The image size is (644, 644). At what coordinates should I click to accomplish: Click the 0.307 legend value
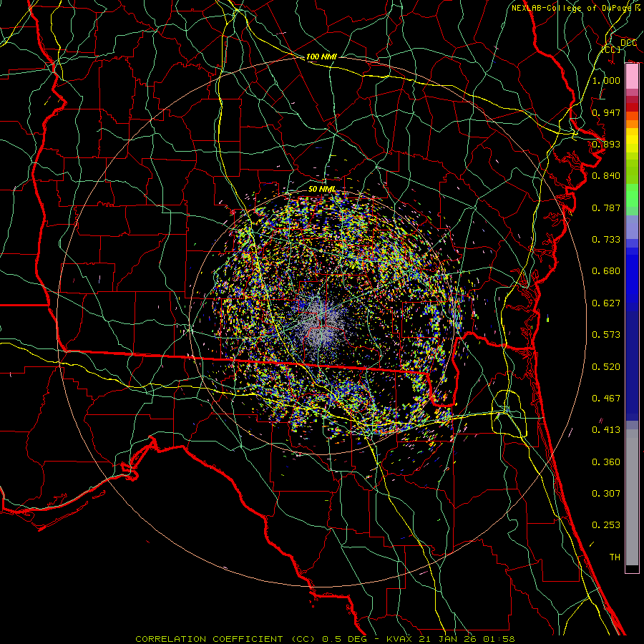coord(606,494)
